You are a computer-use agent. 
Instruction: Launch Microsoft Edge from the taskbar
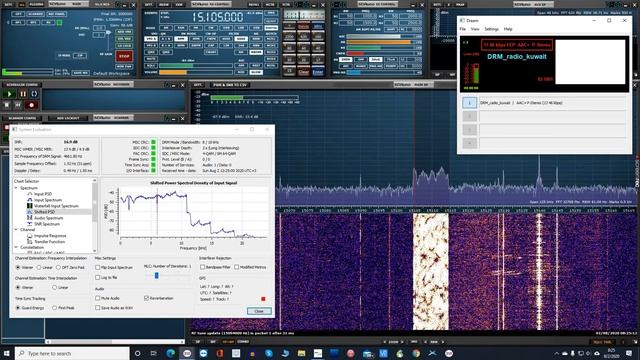[x=171, y=353]
